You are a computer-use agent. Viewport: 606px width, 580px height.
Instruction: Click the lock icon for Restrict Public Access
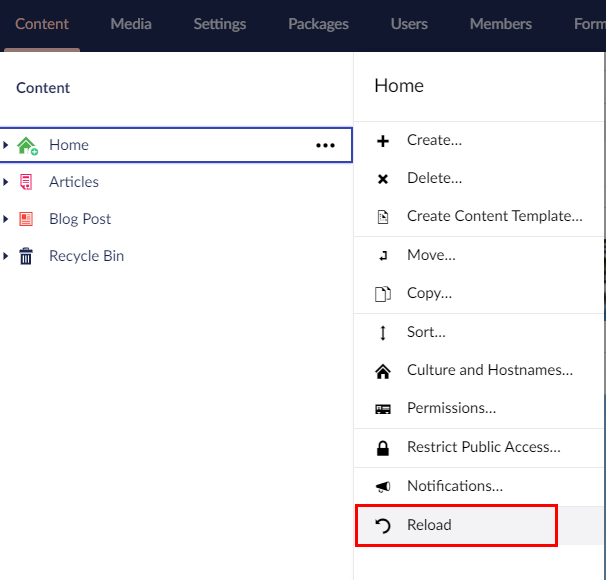(382, 448)
